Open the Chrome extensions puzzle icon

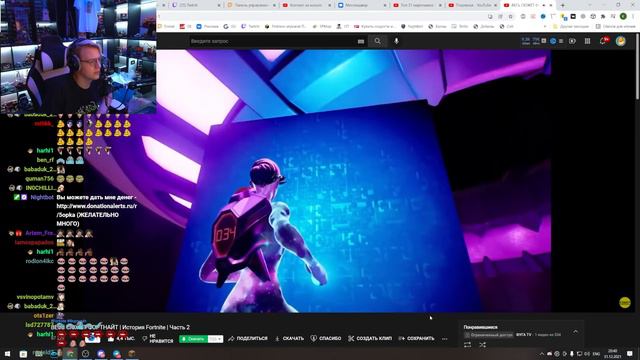(x=603, y=16)
